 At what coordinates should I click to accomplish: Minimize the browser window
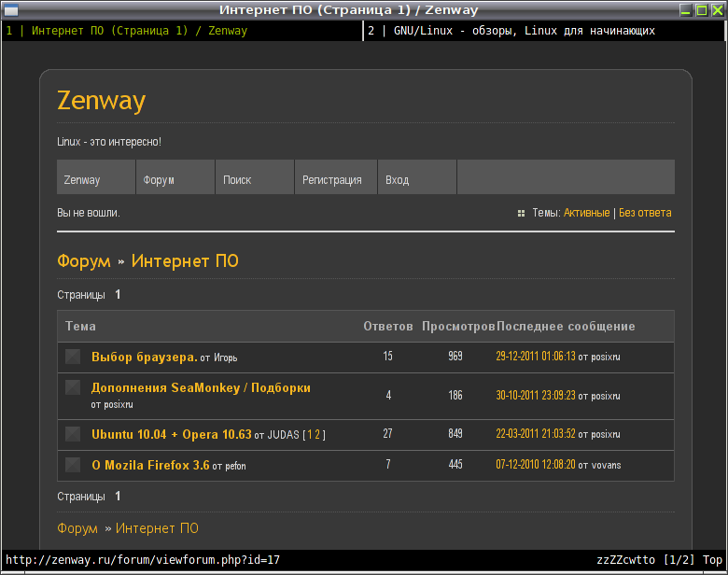(x=686, y=9)
